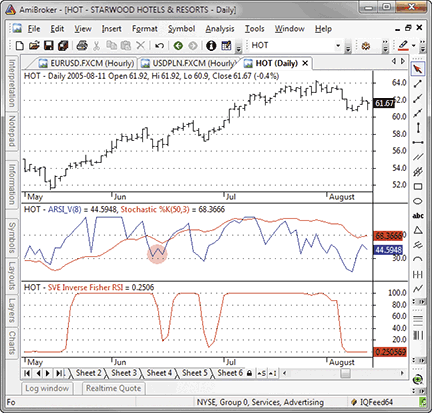The height and width of the screenshot is (413, 432).
Task: Open the Tools menu
Action: pyautogui.click(x=255, y=29)
